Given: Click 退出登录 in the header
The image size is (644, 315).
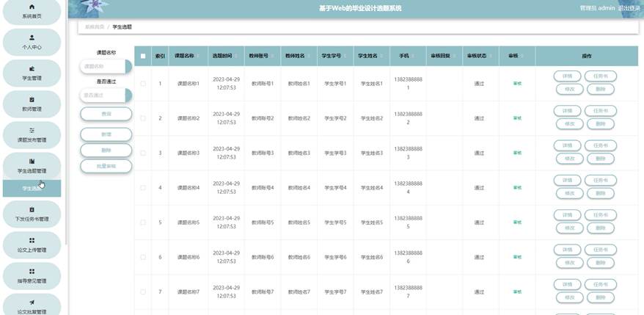Looking at the screenshot, I should coord(629,8).
